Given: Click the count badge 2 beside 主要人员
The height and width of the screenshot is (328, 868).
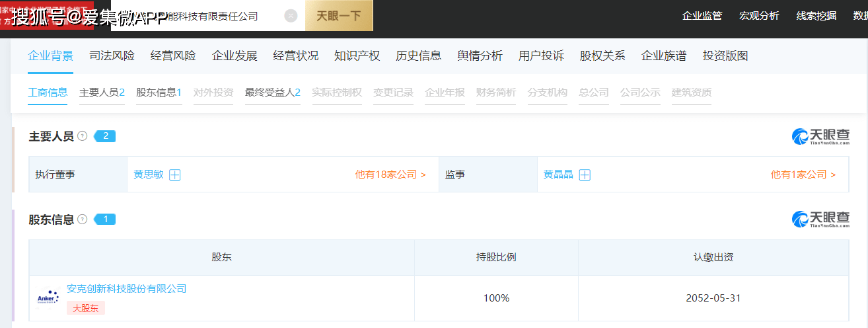Looking at the screenshot, I should (x=105, y=136).
